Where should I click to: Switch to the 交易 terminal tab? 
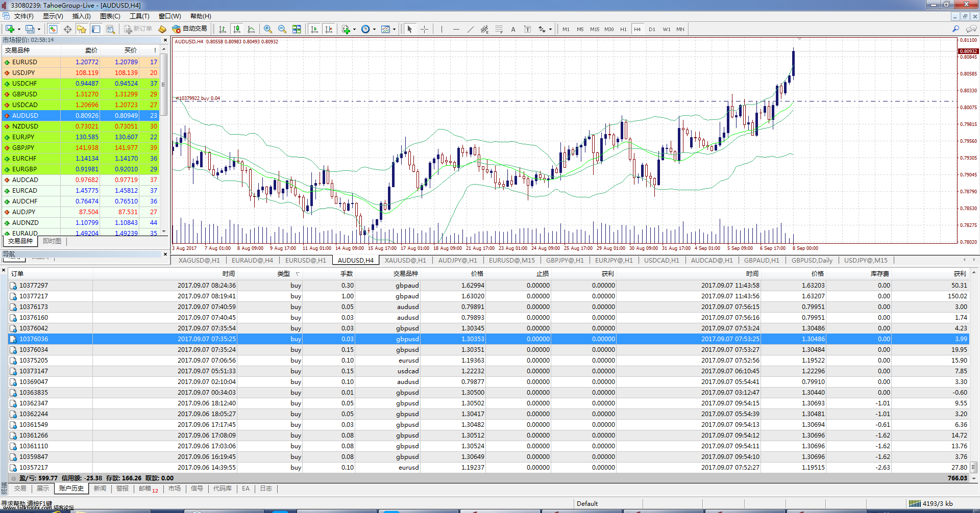click(20, 489)
